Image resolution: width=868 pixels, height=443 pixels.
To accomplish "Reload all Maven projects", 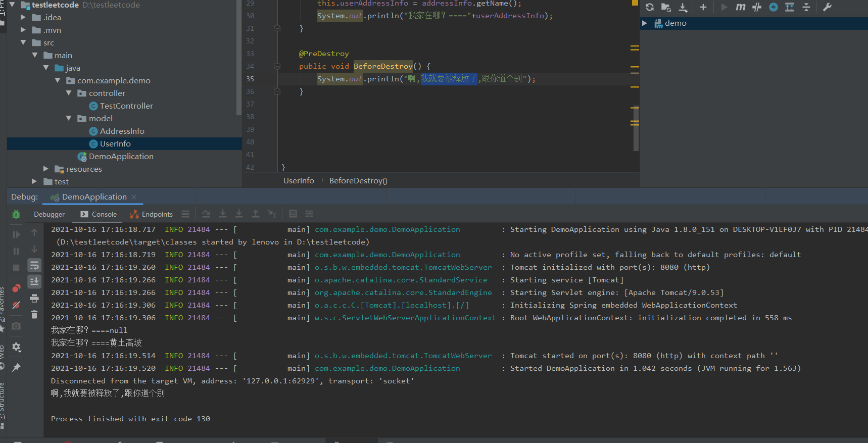I will (x=650, y=7).
